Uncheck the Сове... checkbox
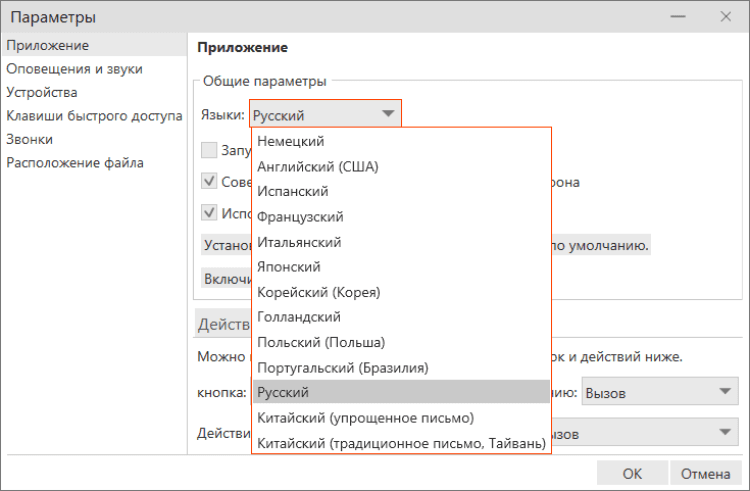Image resolution: width=750 pixels, height=491 pixels. [x=209, y=182]
